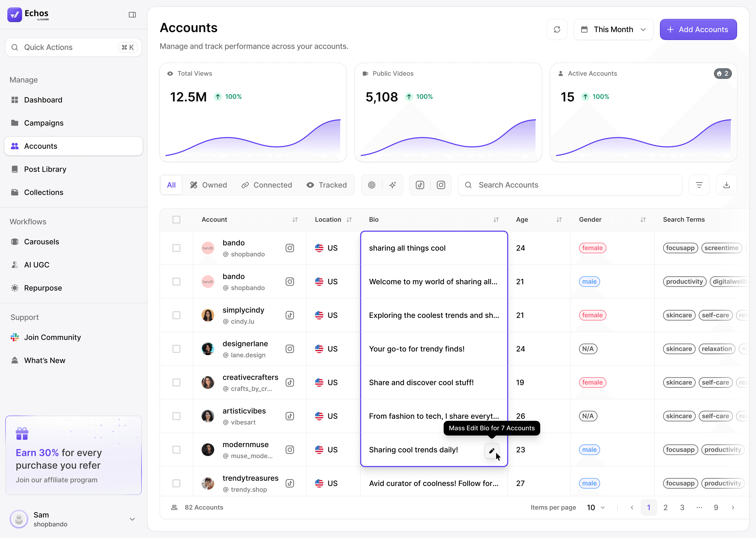
Task: Click the refresh icon button
Action: 557,30
